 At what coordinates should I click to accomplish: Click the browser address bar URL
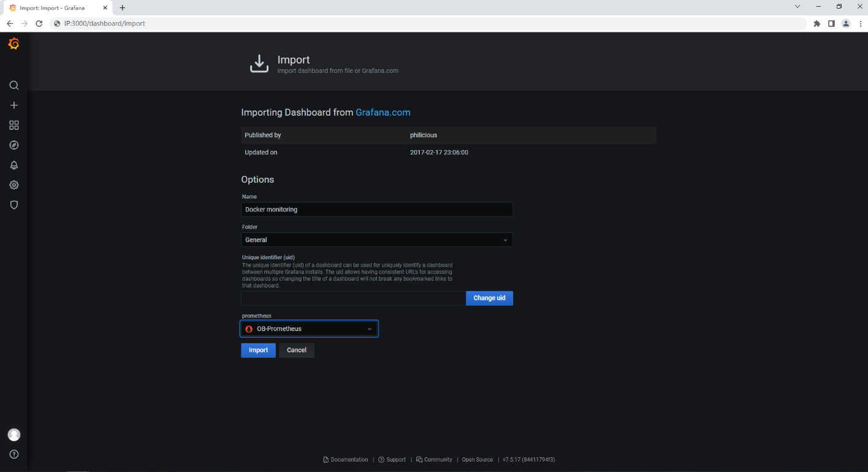coord(104,23)
